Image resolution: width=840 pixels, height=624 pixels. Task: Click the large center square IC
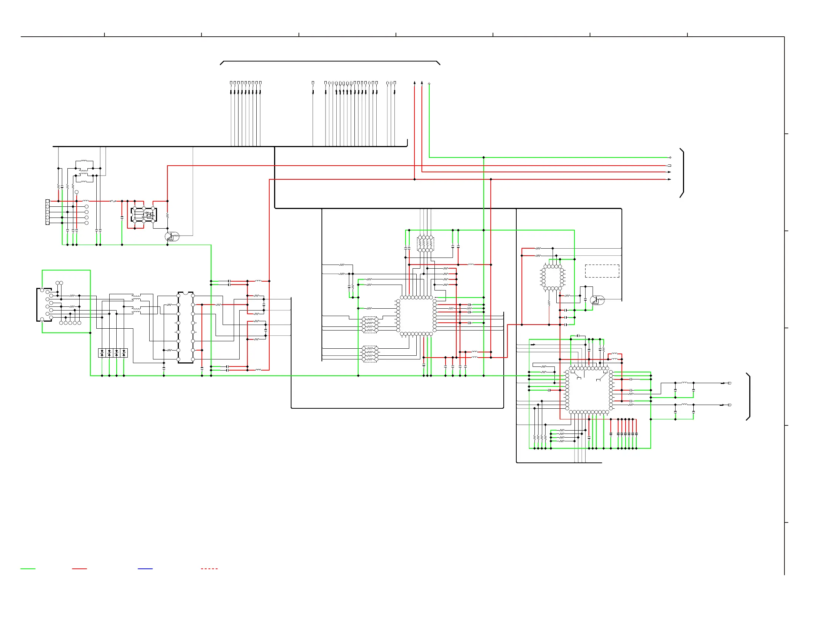click(x=416, y=316)
